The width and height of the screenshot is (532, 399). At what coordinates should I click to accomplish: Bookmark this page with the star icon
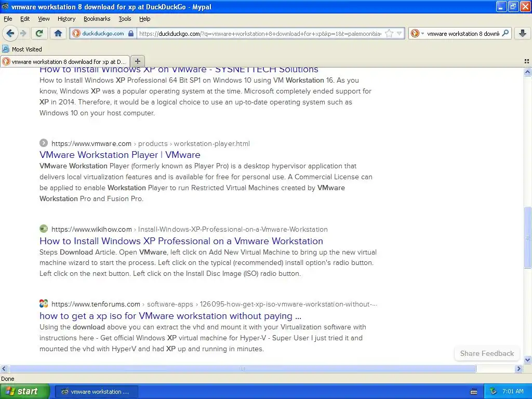tap(389, 34)
